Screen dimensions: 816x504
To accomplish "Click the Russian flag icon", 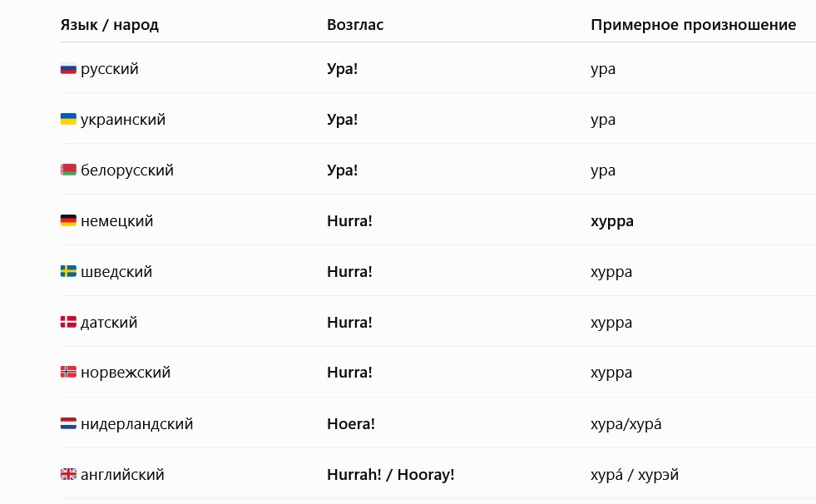I will tap(68, 69).
